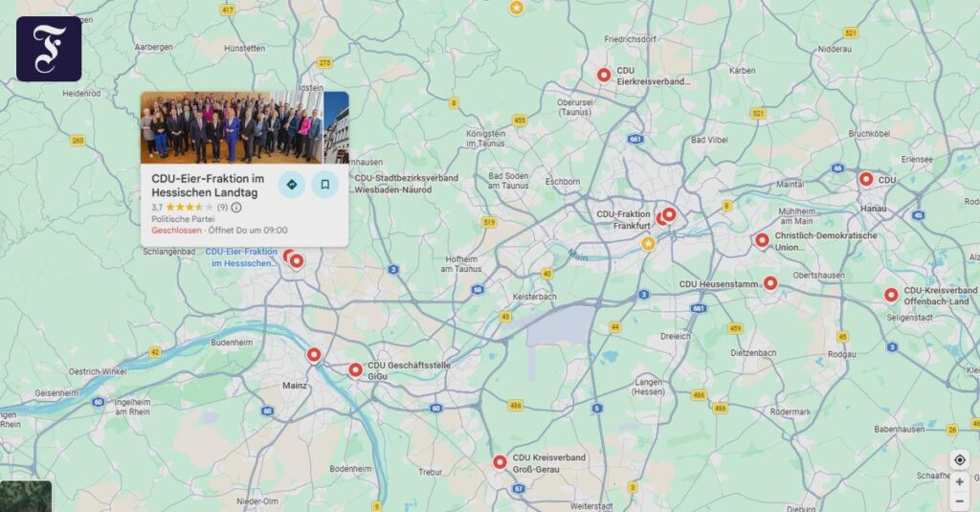Viewport: 980px width, 512px height.
Task: Get directions to CDU-Eier-Fraktion im Hessischen Landtag
Action: tap(292, 185)
